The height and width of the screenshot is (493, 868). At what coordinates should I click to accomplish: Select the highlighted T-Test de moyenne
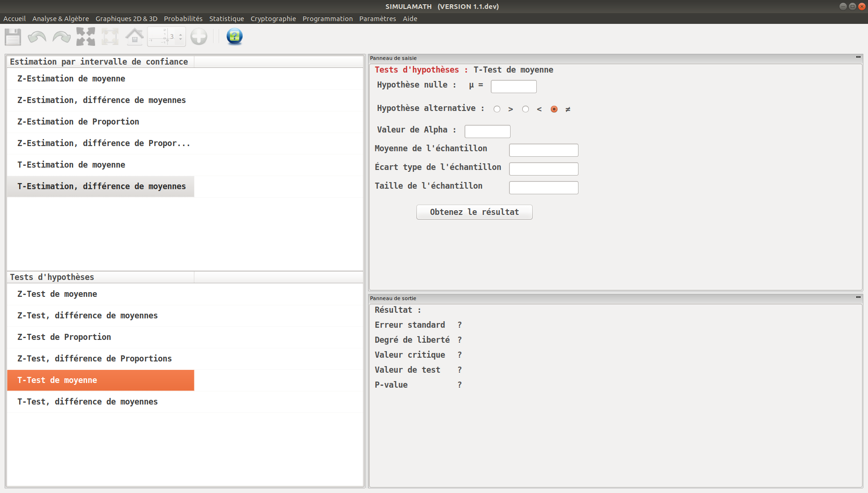(101, 380)
